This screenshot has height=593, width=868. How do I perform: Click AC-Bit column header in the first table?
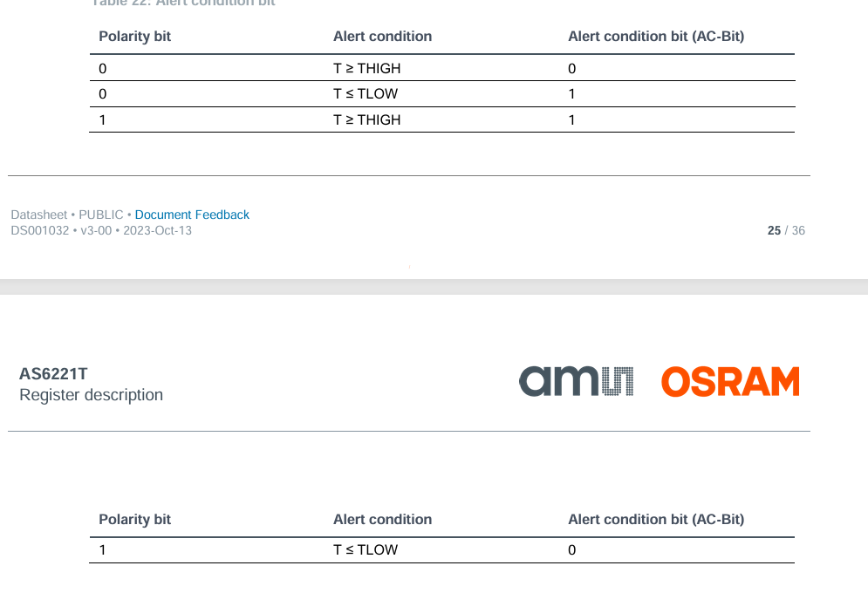[656, 37]
